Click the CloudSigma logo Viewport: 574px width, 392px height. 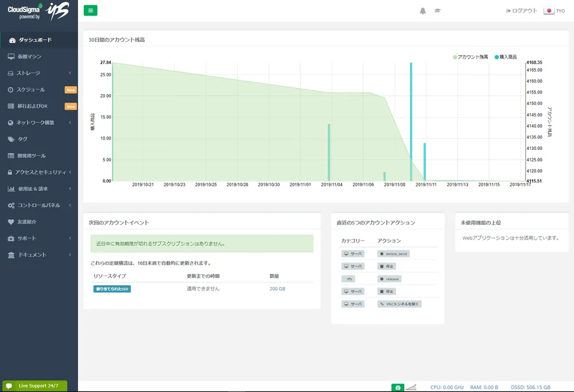38,11
